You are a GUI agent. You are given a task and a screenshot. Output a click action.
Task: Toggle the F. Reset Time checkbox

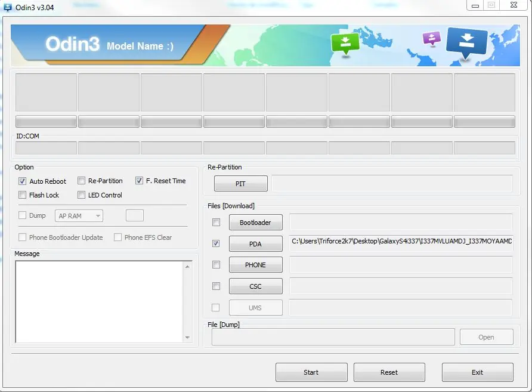click(x=139, y=181)
